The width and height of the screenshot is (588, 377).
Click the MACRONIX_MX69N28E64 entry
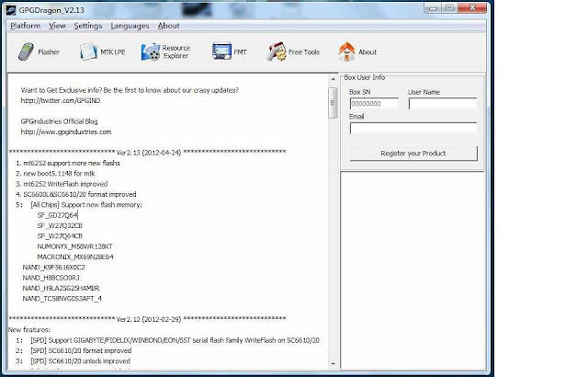(x=75, y=257)
